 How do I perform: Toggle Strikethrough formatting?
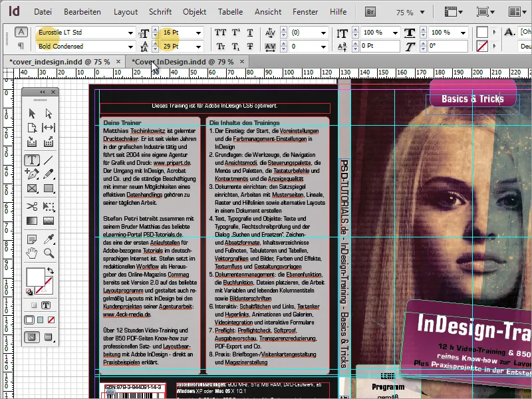pos(250,46)
